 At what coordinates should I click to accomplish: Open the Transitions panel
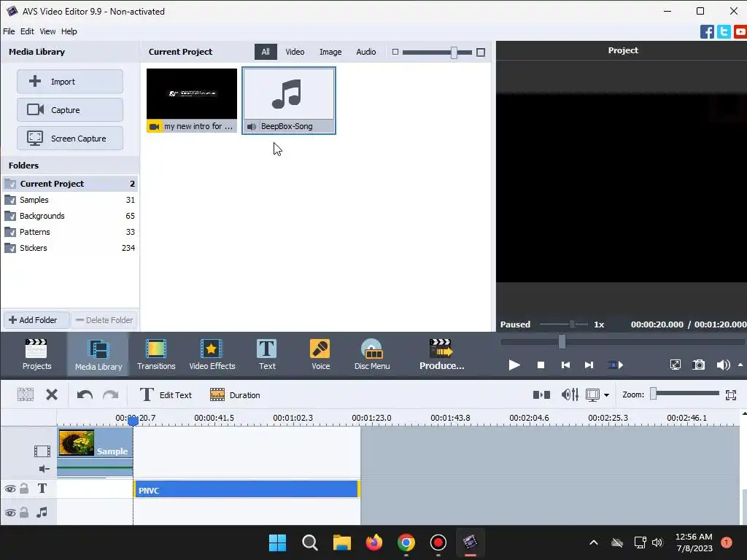click(x=156, y=354)
